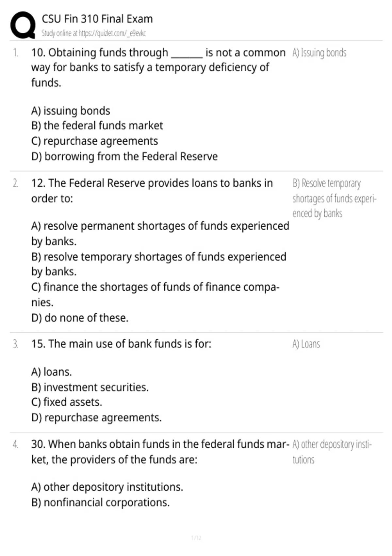Select A) other depository institutions option
392x556 pixels.
[x=107, y=487]
